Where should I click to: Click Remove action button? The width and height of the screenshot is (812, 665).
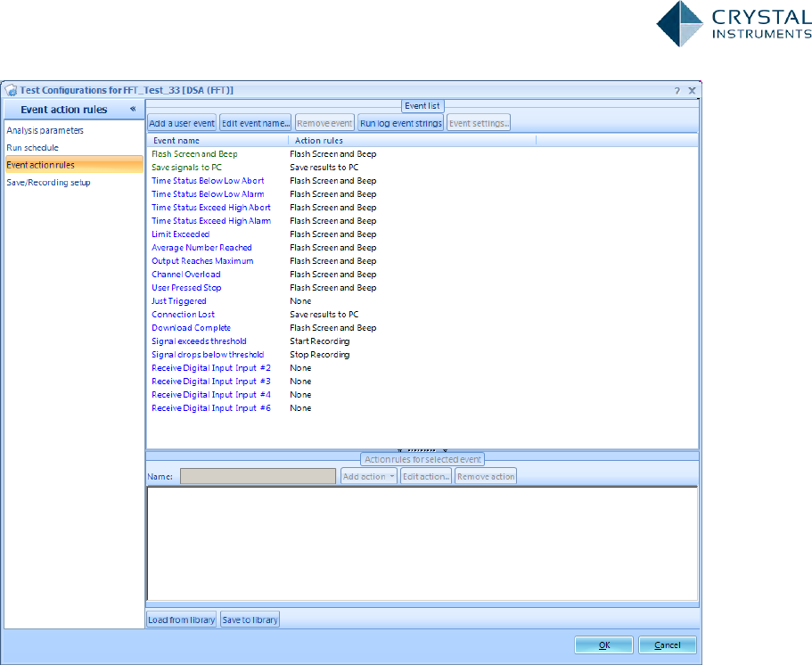pos(486,477)
